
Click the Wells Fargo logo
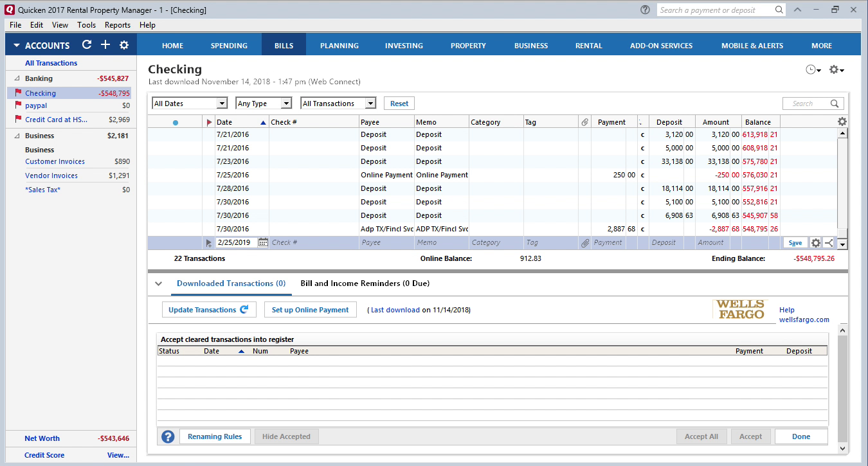740,309
